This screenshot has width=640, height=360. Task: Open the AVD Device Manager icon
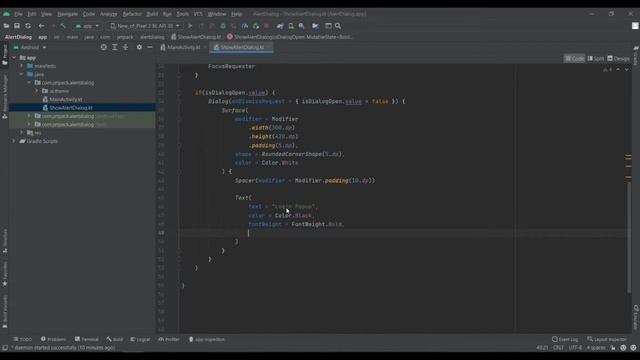(x=291, y=26)
